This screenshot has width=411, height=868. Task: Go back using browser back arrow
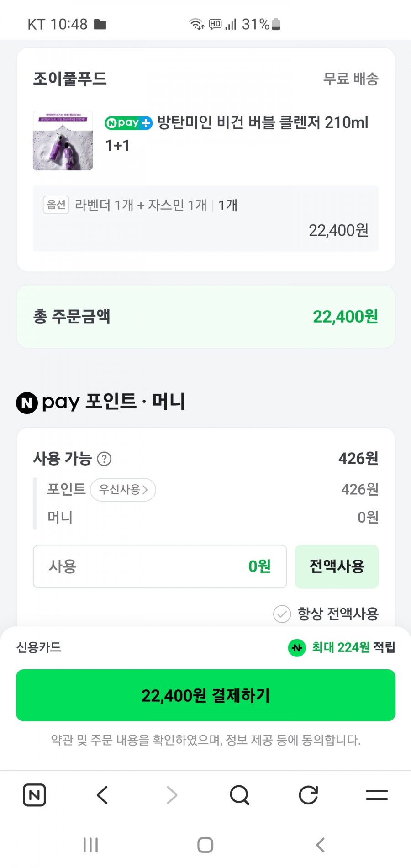tap(103, 795)
